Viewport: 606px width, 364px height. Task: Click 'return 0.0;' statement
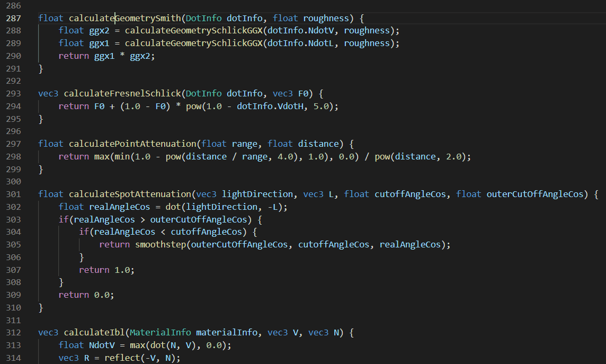pyautogui.click(x=86, y=295)
